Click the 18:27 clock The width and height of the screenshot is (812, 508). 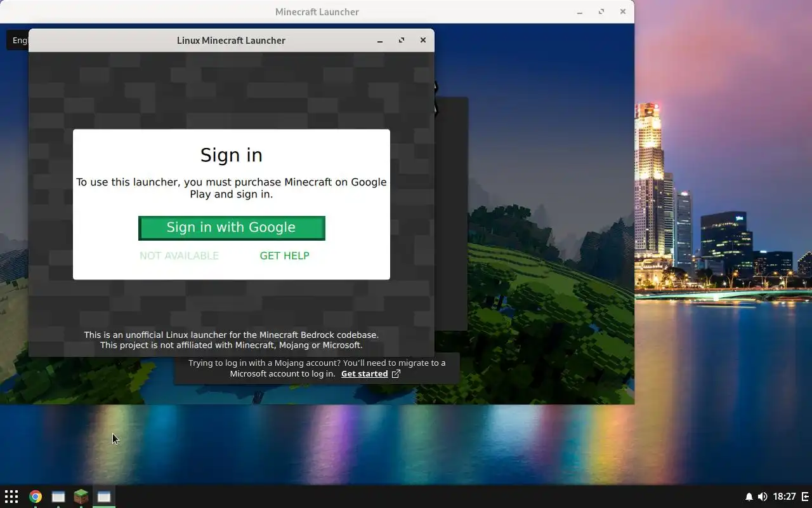coord(785,497)
